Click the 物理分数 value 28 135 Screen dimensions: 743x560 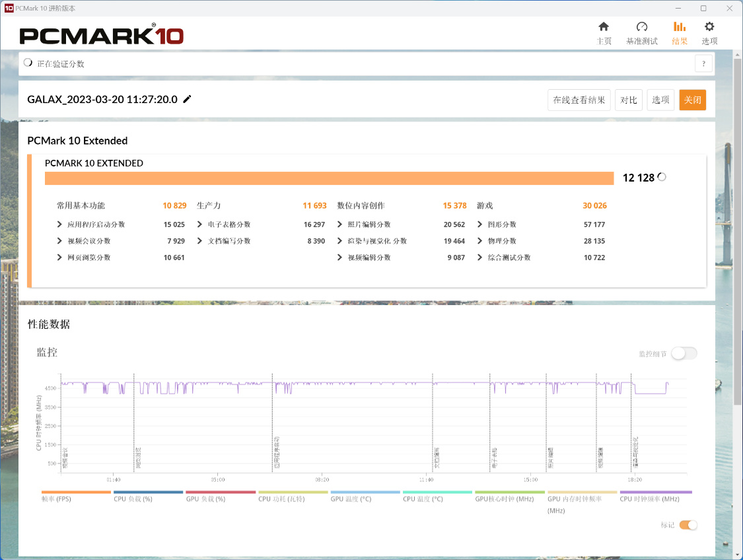click(594, 241)
